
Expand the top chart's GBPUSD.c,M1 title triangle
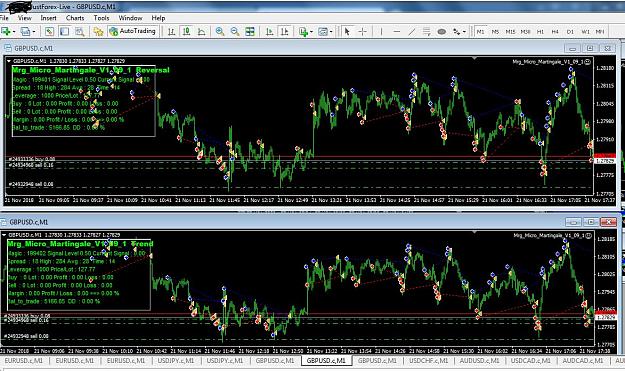click(x=9, y=61)
